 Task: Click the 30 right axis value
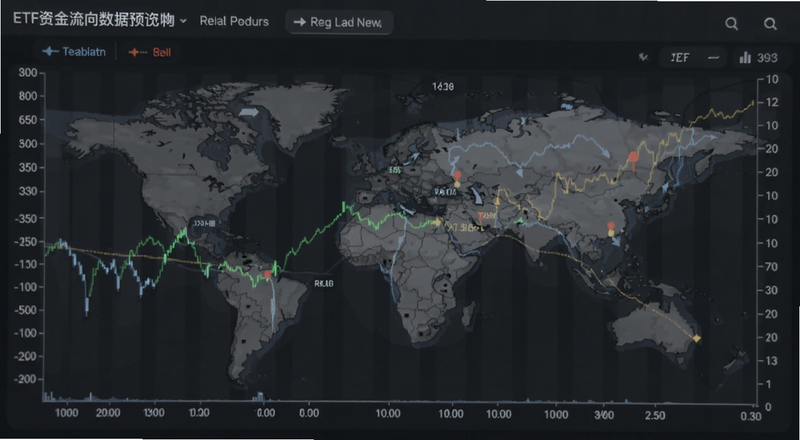pyautogui.click(x=772, y=290)
